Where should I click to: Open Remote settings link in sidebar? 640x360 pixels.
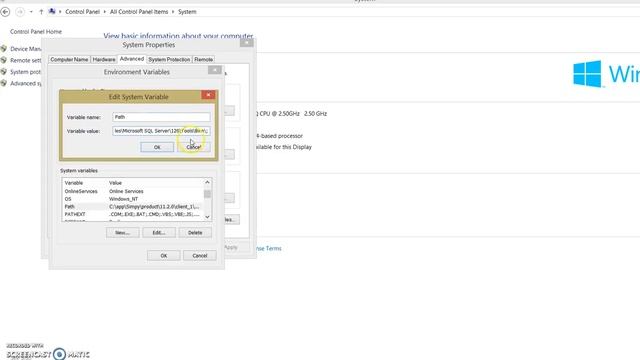[x=25, y=60]
